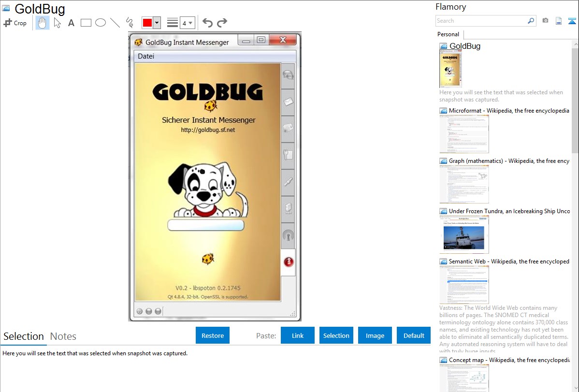
Task: Open the GoldBug snapshot thumbnail in sidebar
Action: (x=450, y=69)
